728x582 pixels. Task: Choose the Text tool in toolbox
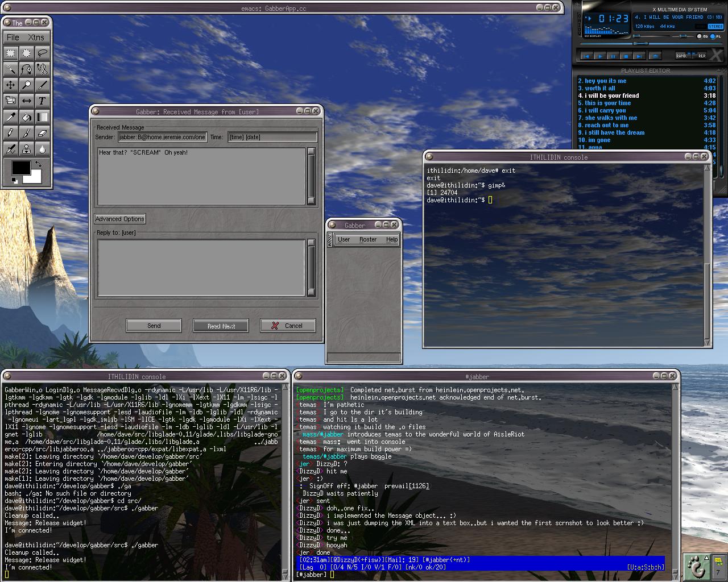[42, 101]
